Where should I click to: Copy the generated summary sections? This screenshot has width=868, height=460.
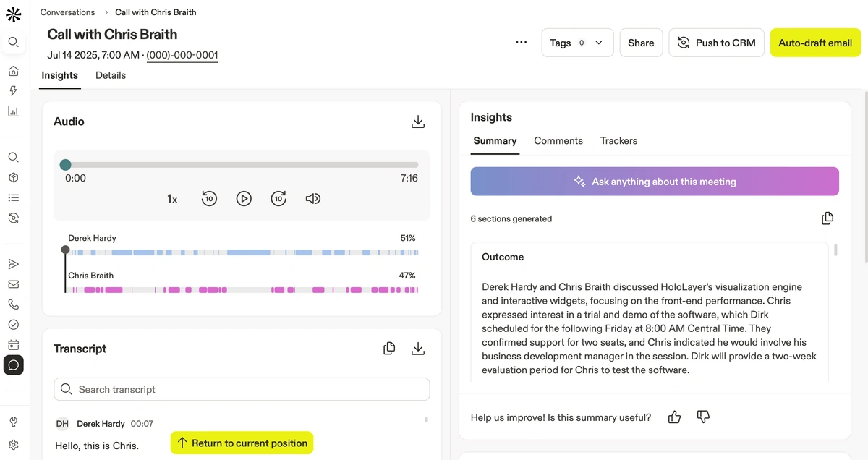pos(827,218)
